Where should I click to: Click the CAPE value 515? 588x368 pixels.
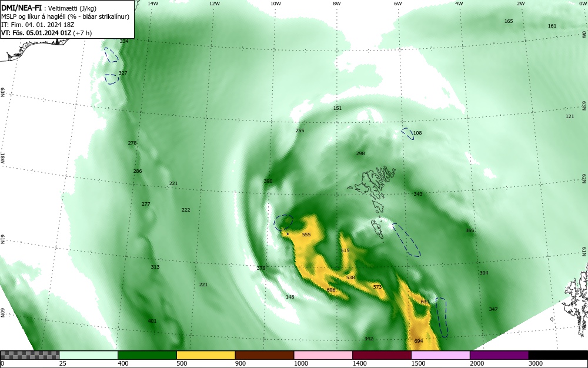coord(345,250)
